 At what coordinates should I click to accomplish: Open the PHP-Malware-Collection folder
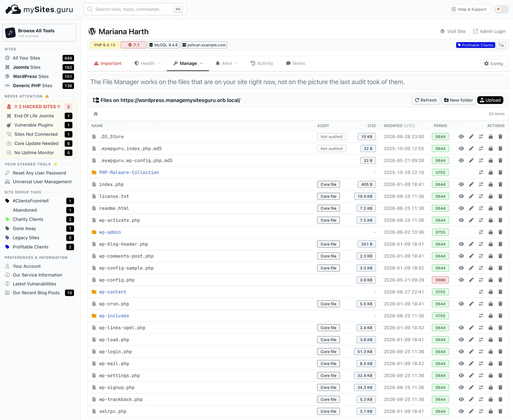click(129, 173)
